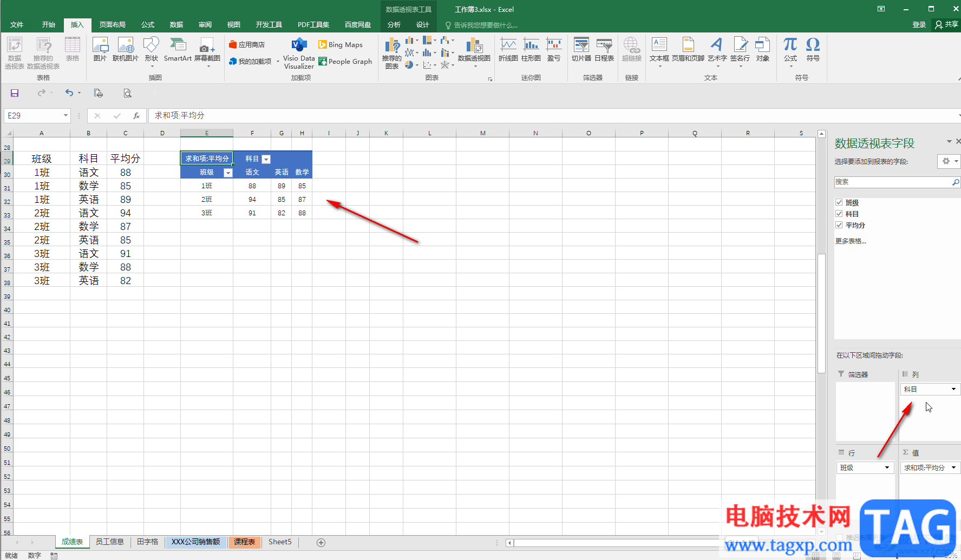Screen dimensions: 961x560
Task: Uncheck the 科目 field checkbox
Action: (839, 214)
